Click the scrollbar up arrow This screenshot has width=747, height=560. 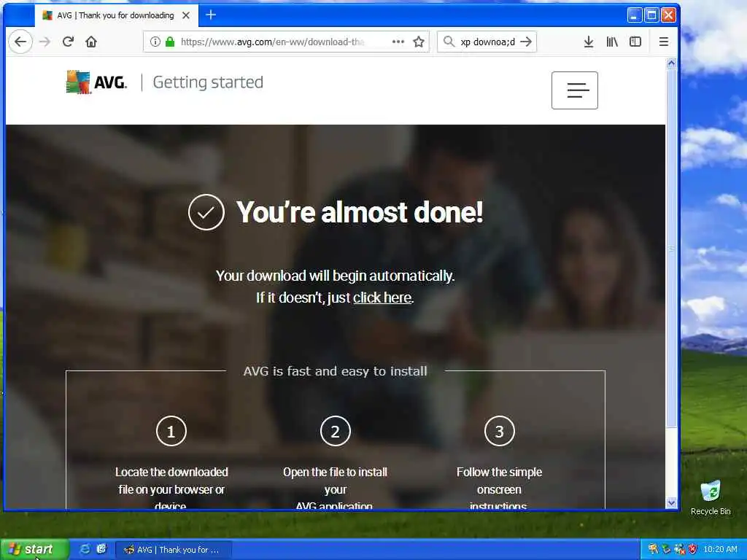671,63
